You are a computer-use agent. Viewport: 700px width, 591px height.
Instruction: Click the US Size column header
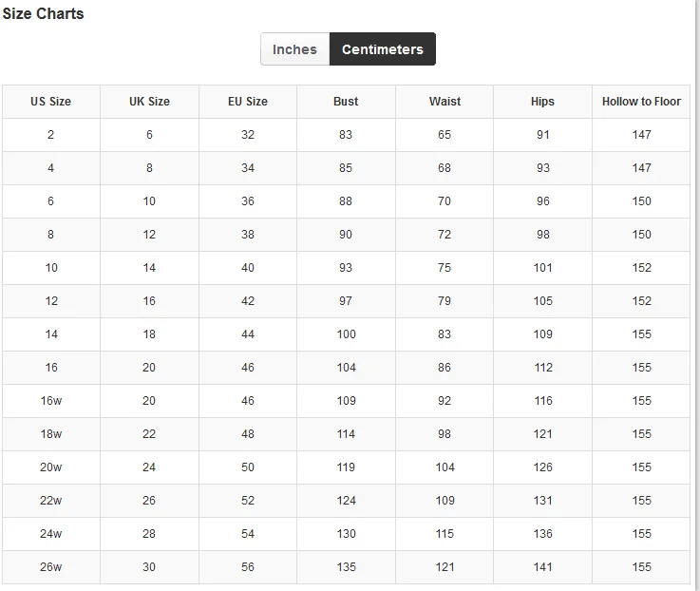pos(51,102)
